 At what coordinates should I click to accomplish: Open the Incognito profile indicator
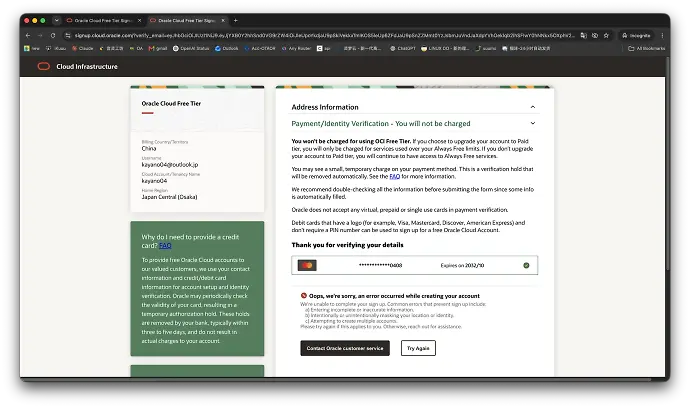coord(636,35)
